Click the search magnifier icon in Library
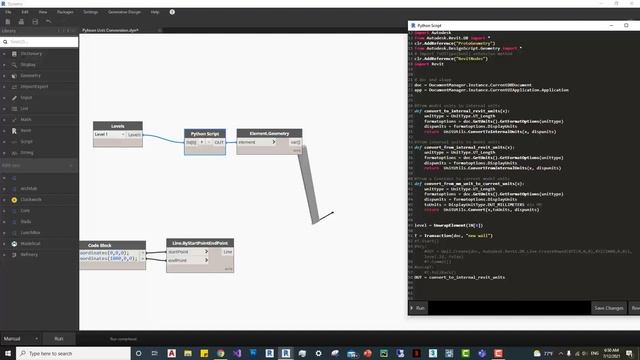 pyautogui.click(x=5, y=42)
